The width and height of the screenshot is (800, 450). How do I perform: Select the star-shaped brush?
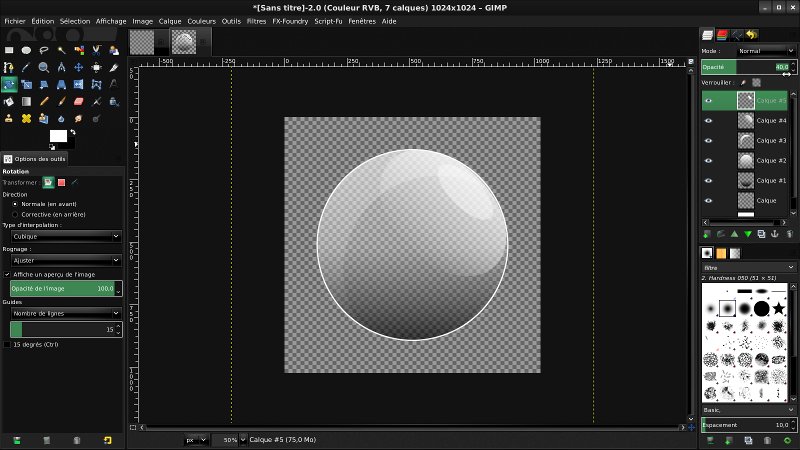[x=779, y=308]
